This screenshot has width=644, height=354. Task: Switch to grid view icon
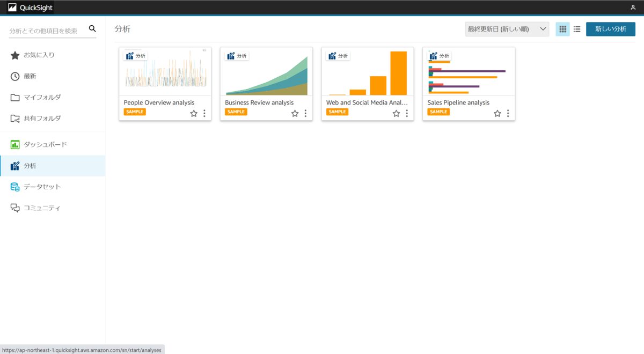[x=562, y=29]
